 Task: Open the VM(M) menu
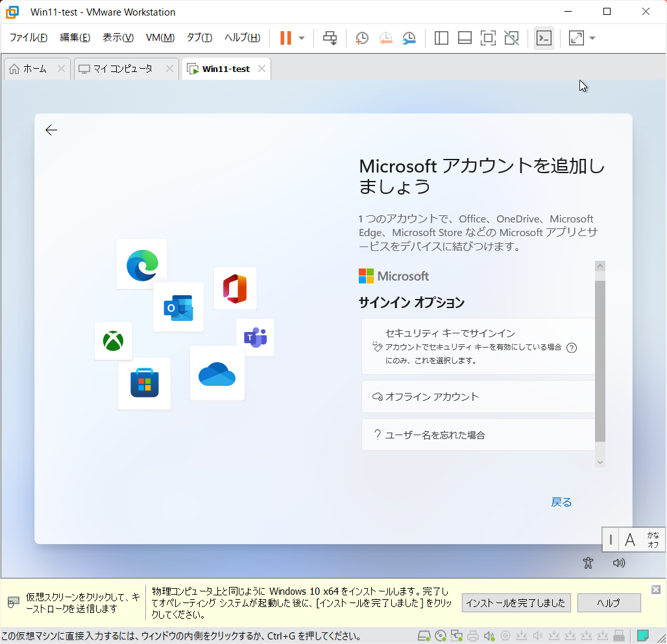pyautogui.click(x=160, y=38)
